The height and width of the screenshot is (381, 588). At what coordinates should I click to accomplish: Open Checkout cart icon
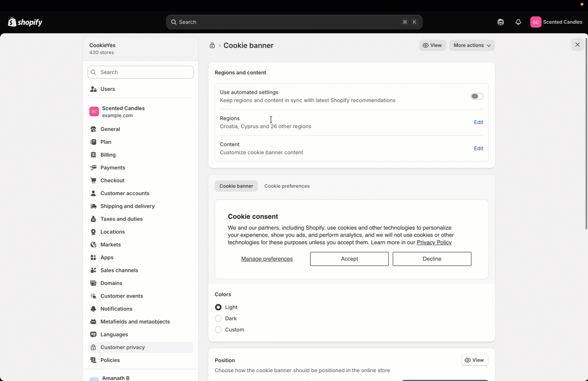click(93, 180)
